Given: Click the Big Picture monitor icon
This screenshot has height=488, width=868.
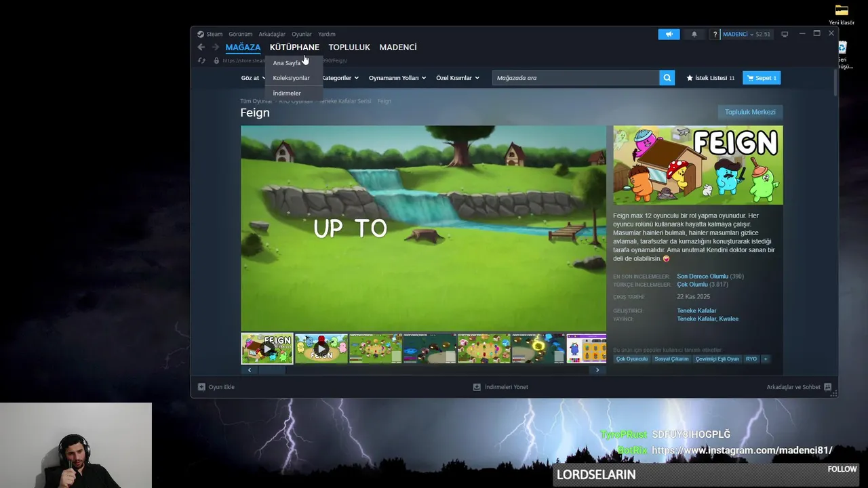Looking at the screenshot, I should pos(785,34).
